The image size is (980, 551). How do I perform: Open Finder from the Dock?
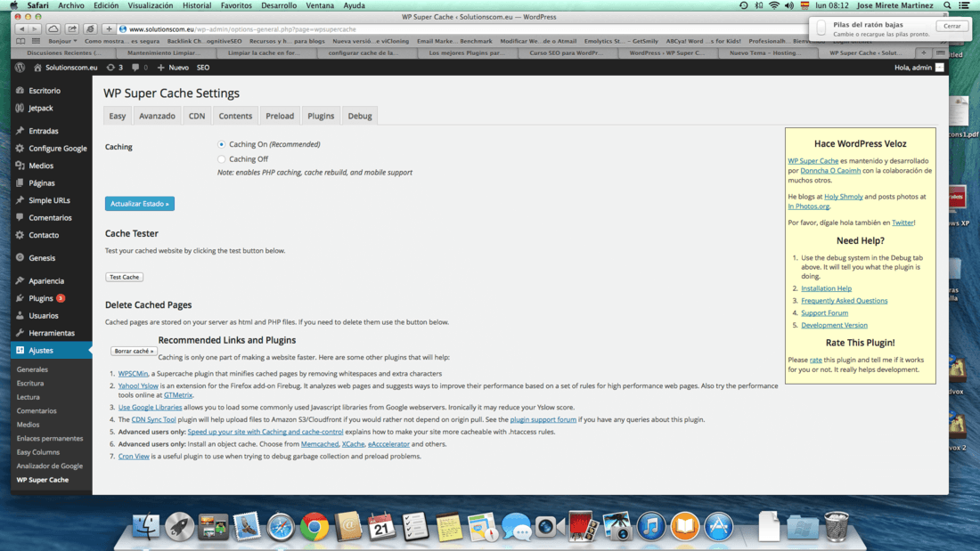pos(145,526)
